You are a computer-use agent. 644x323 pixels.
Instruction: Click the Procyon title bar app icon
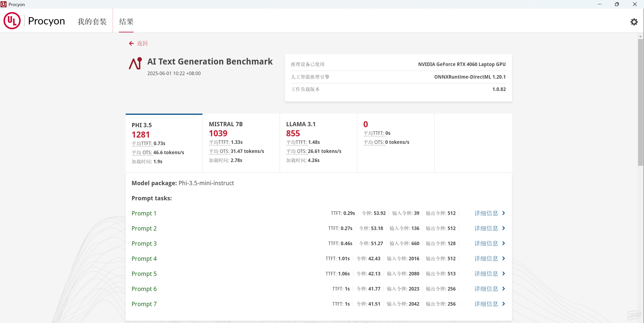4,4
